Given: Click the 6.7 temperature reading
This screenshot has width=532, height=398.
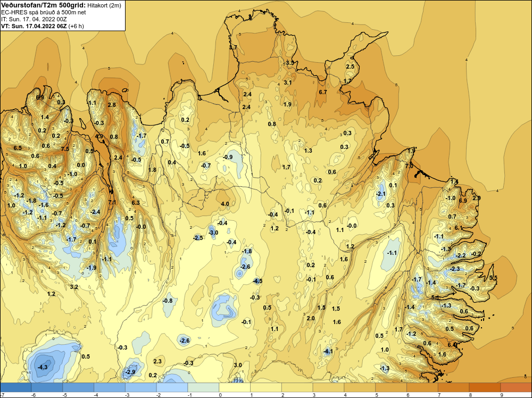Looking at the screenshot, I should pos(323,92).
